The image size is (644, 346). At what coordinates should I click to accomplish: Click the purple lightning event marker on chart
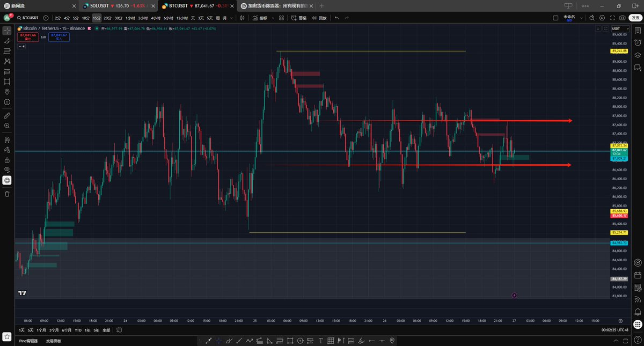pos(515,295)
